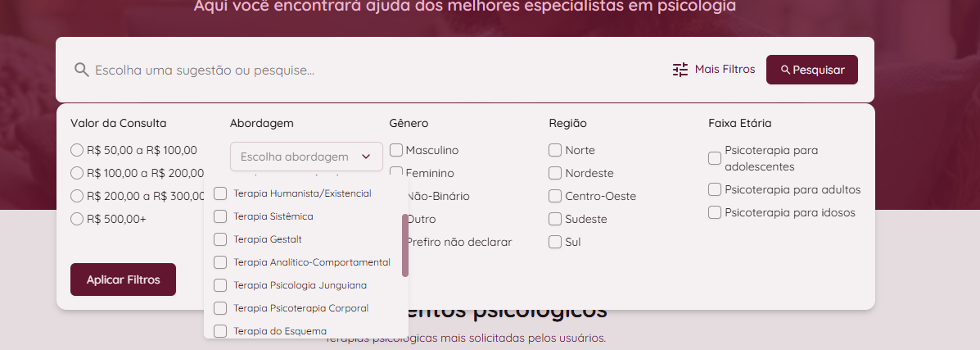Click the Mais Filtros link text
This screenshot has height=350, width=980.
[x=725, y=70]
